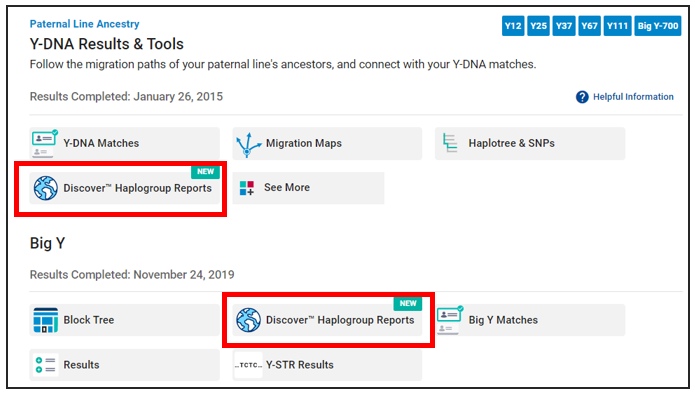
Task: Click the Helpful Information question mark icon
Action: point(582,97)
